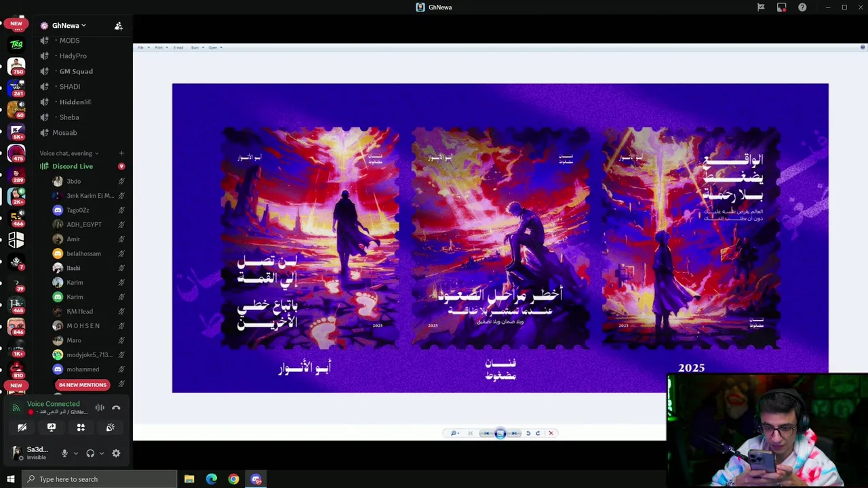This screenshot has height=488, width=868.
Task: Open zoom magnifier in photo viewer
Action: point(454,433)
